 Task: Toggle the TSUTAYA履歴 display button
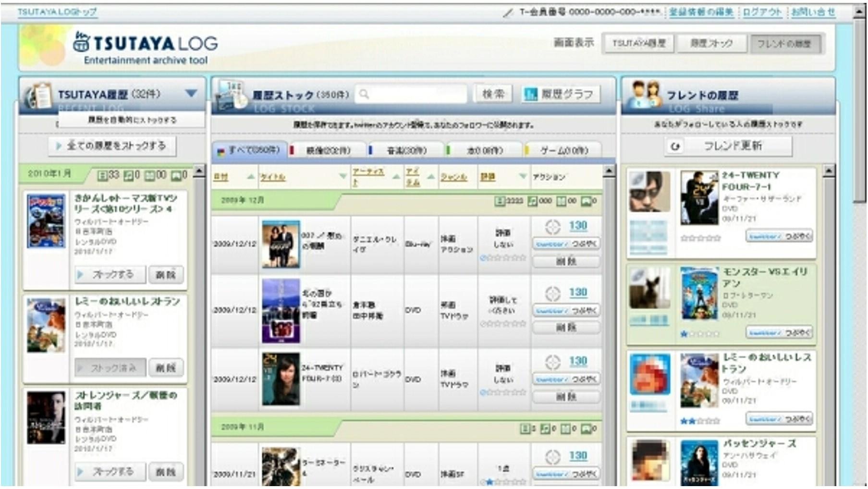pos(638,44)
